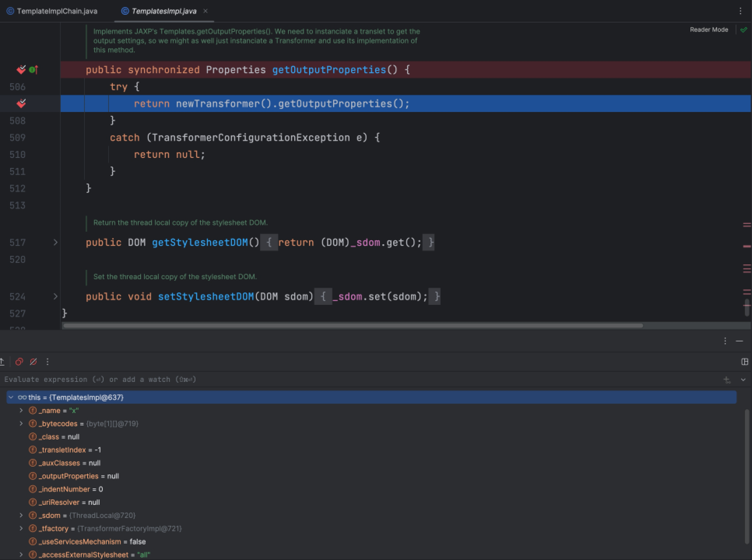Expand folded setStylesheetDOM method
Image resolution: width=752 pixels, height=560 pixels.
[x=55, y=296]
